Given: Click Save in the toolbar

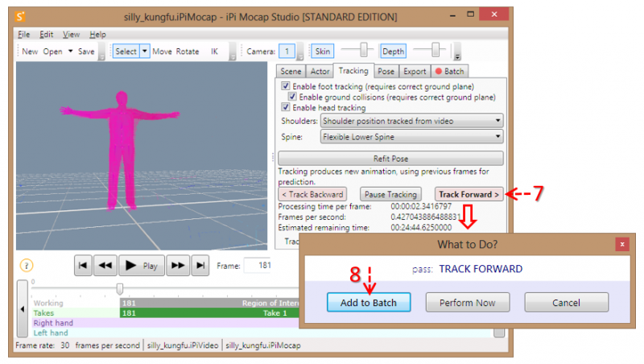Looking at the screenshot, I should click(x=86, y=52).
